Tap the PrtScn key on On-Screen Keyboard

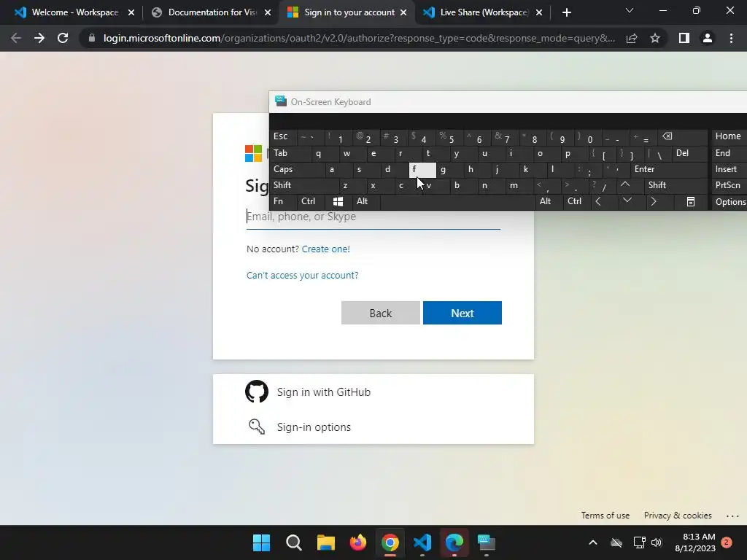coord(729,185)
